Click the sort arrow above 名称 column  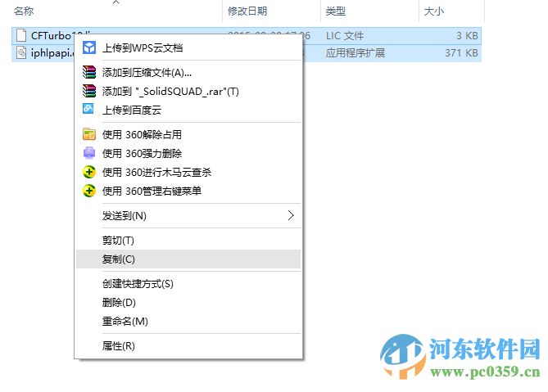tap(116, 2)
